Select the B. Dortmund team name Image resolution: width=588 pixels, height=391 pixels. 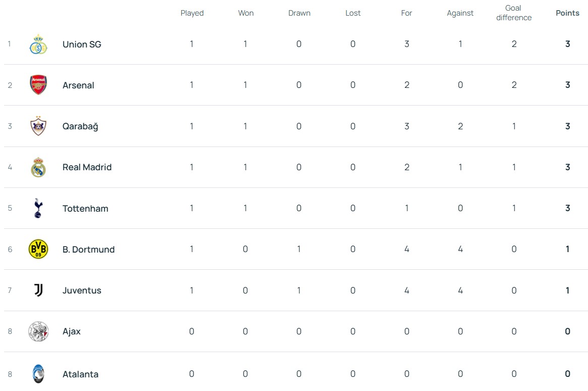pos(88,250)
